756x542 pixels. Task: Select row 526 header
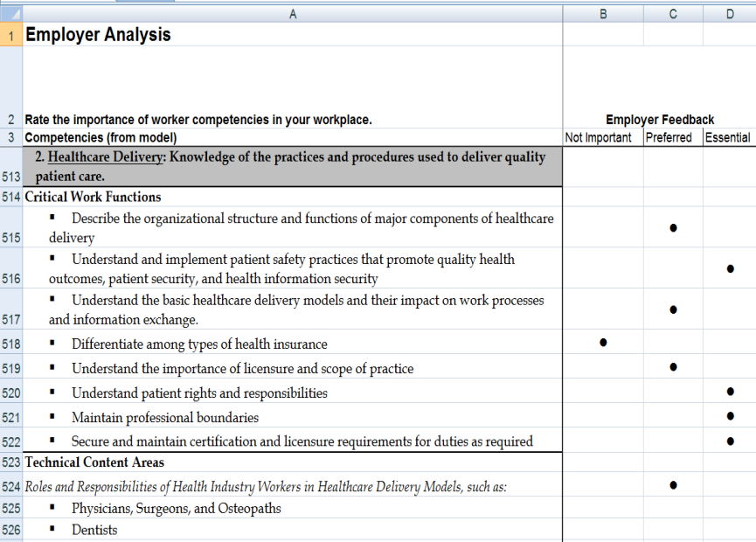click(x=10, y=530)
